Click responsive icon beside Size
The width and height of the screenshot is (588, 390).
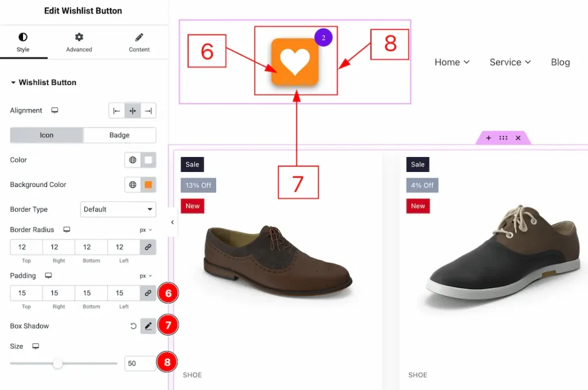(x=36, y=346)
